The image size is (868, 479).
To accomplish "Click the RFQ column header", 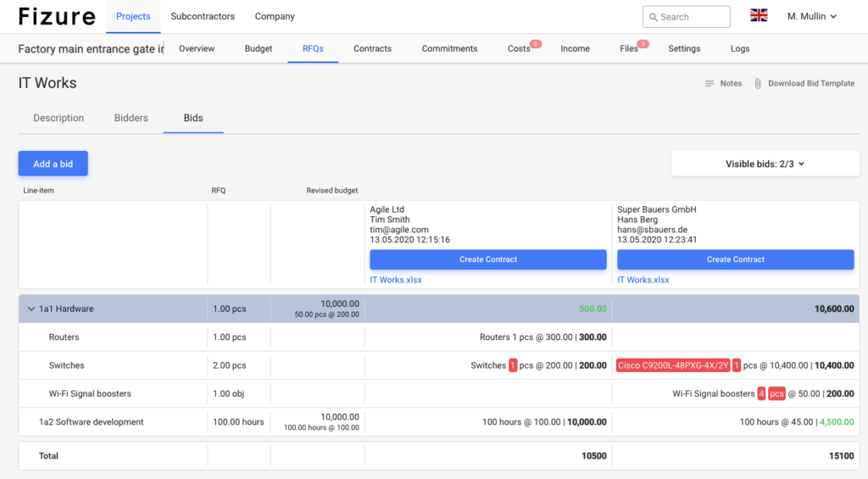I will [219, 191].
